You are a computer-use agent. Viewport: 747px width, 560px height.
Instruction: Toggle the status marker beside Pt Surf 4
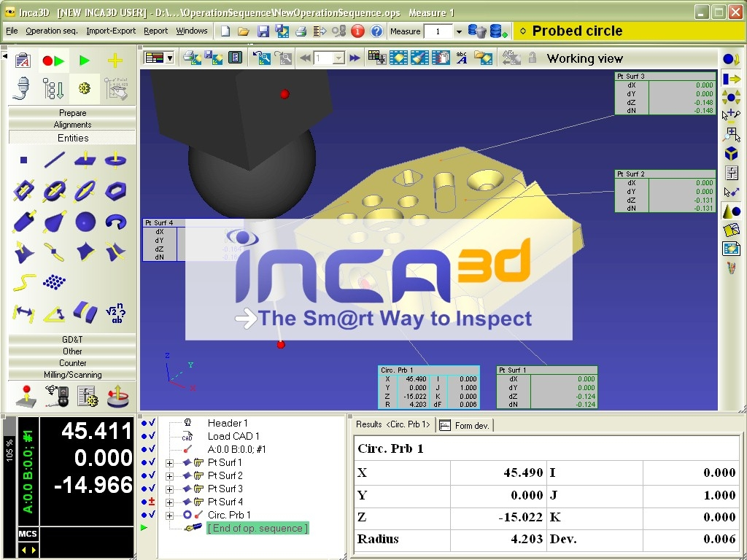[x=152, y=502]
